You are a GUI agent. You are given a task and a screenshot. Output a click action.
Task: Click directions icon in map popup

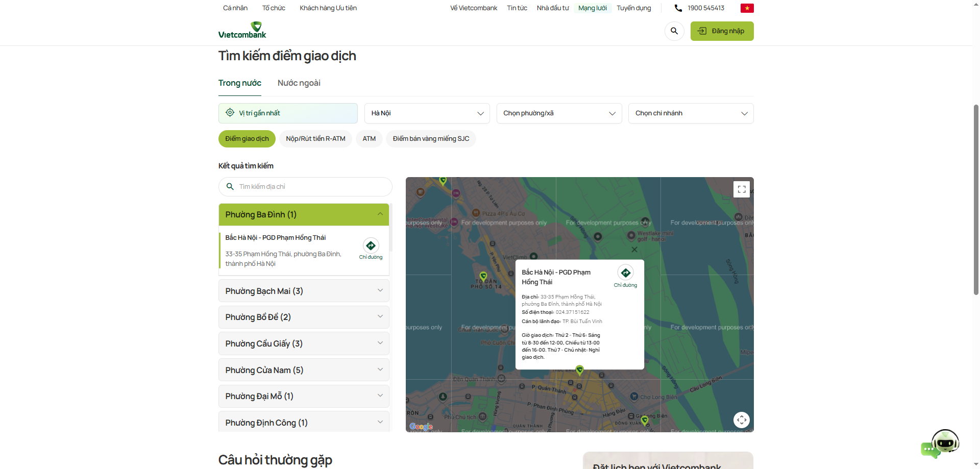pos(625,273)
